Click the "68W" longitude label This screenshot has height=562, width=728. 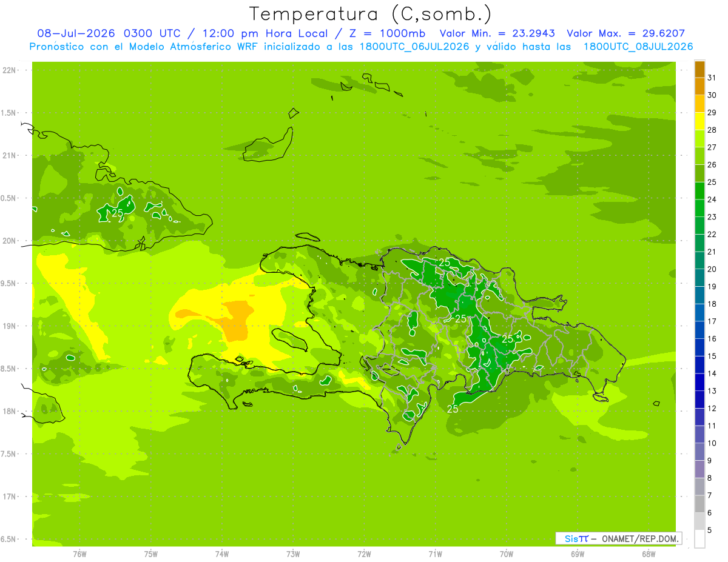[649, 554]
